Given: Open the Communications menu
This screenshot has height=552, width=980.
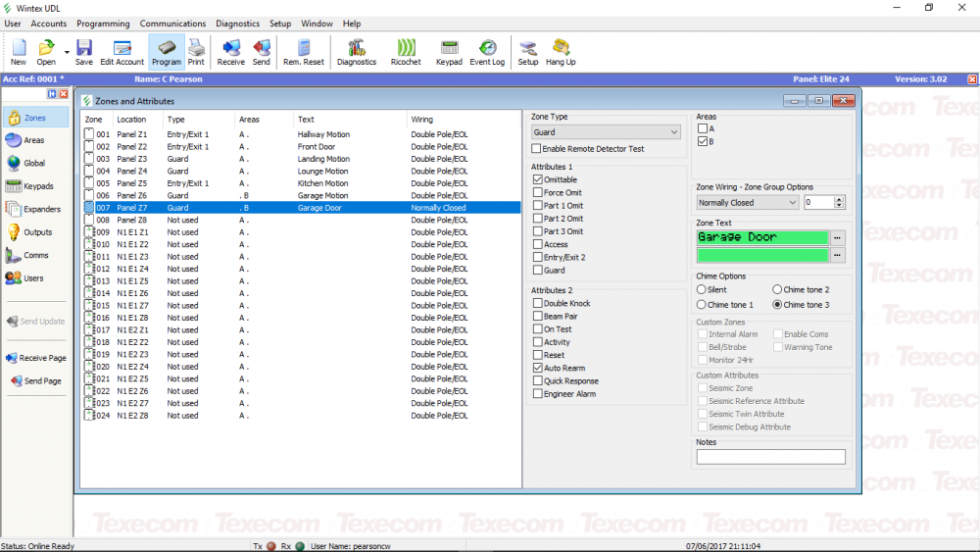Looking at the screenshot, I should pos(172,24).
